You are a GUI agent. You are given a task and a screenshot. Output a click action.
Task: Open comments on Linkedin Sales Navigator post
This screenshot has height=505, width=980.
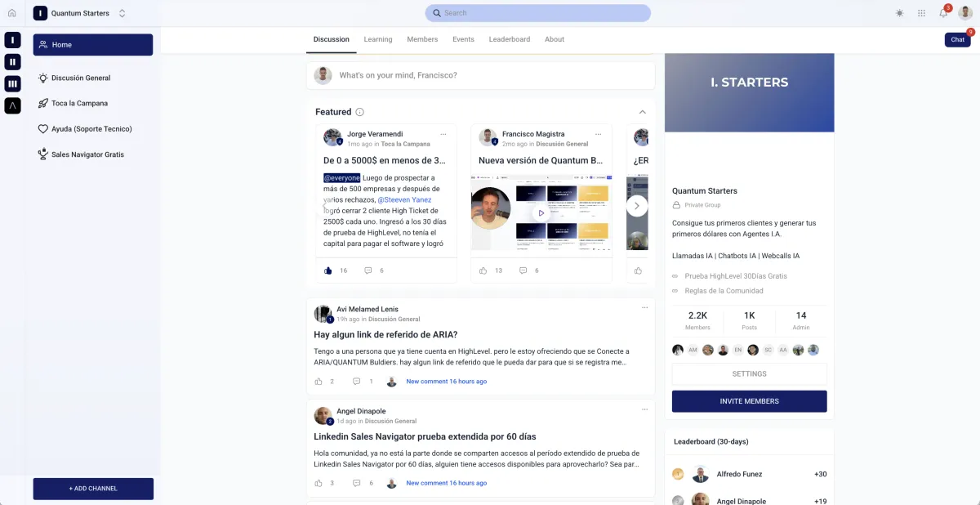[357, 483]
